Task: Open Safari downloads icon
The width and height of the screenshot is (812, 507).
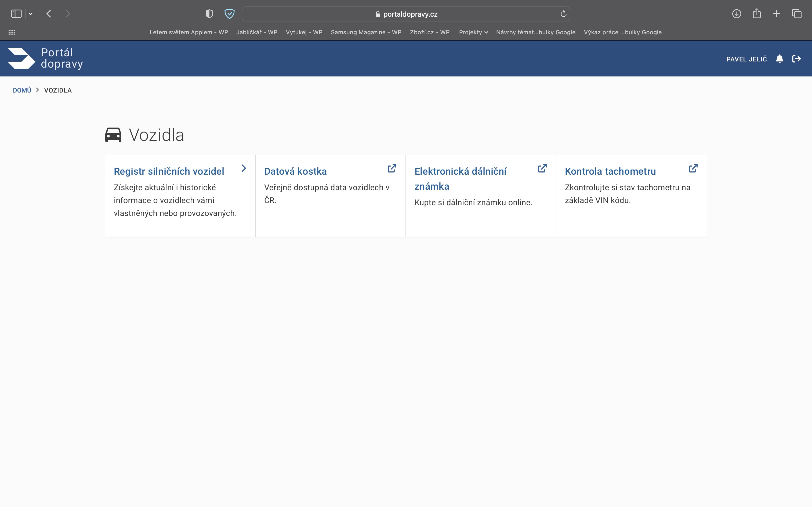Action: [x=736, y=14]
